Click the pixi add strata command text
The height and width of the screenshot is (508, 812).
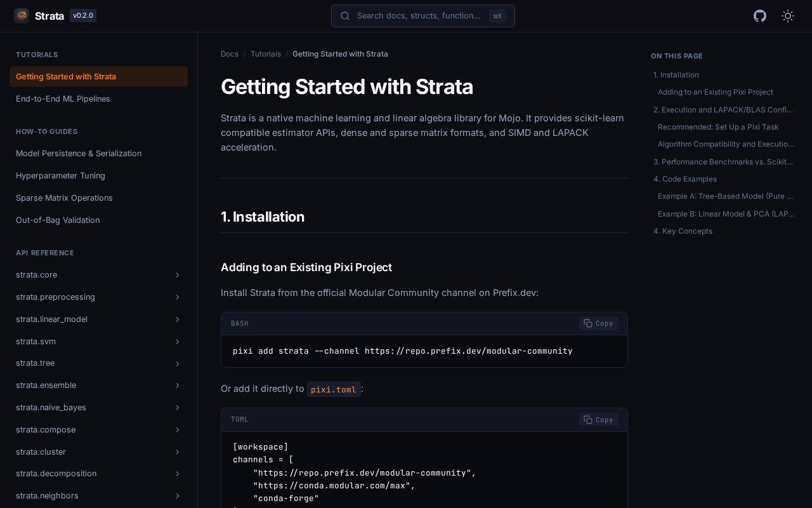tap(403, 351)
